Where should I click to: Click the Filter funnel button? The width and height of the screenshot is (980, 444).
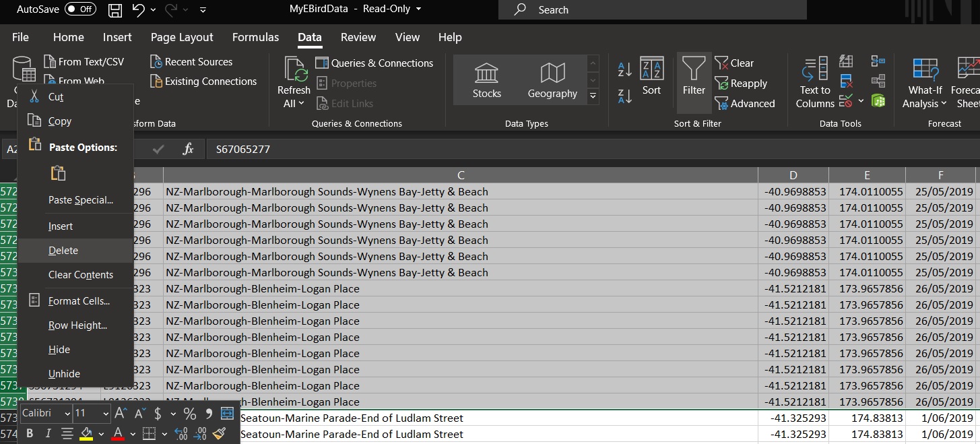[x=694, y=77]
